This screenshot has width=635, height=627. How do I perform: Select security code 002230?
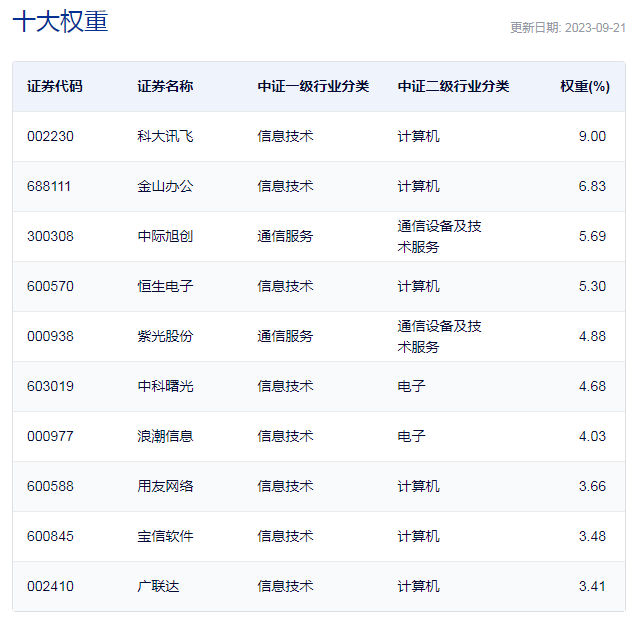coord(50,136)
